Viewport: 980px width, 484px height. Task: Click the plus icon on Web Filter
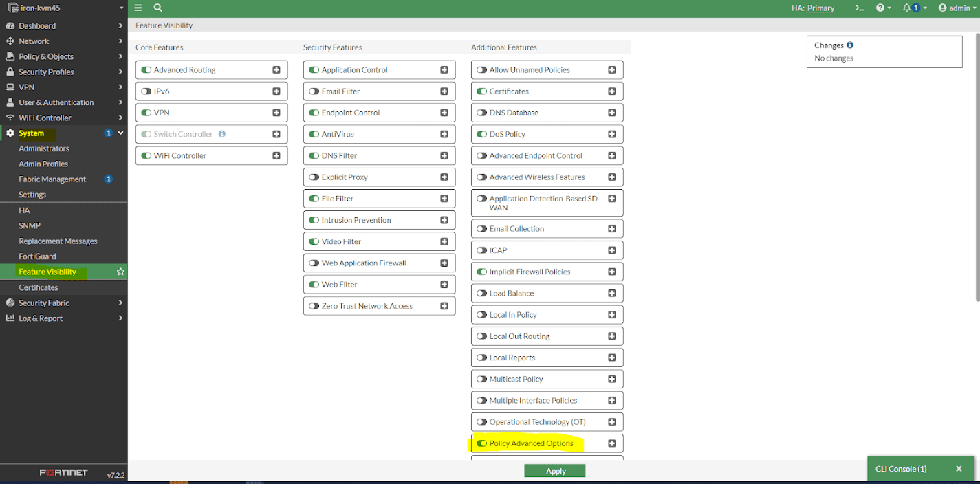pos(444,284)
